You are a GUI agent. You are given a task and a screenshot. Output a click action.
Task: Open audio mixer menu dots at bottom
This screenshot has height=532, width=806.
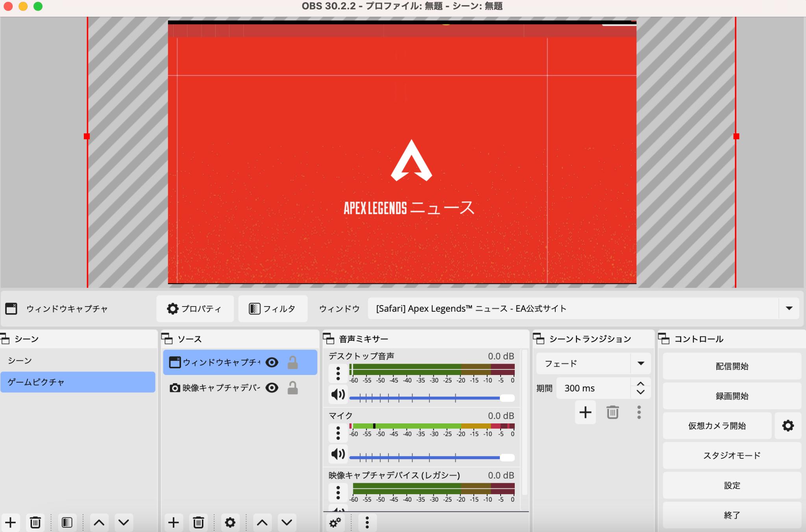pos(367,523)
